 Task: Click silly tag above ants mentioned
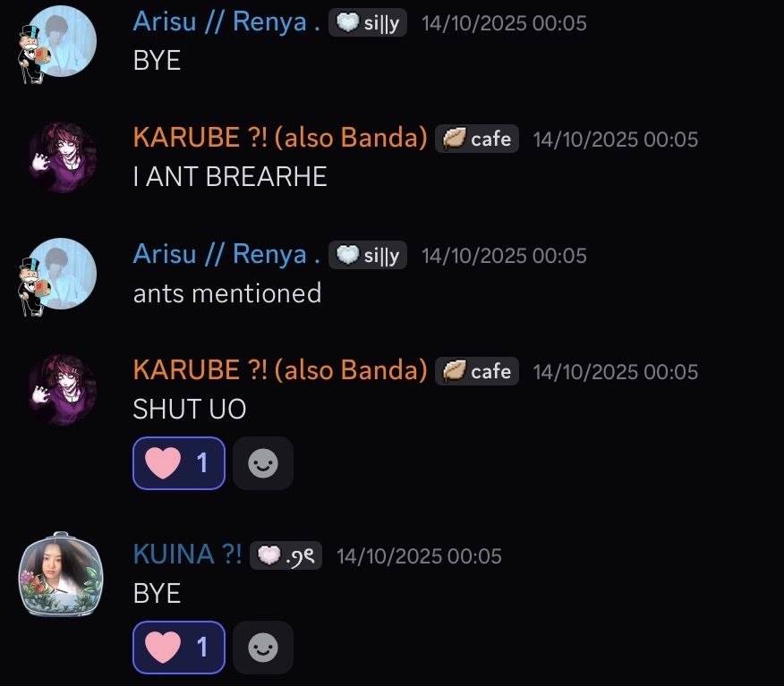[x=368, y=255]
